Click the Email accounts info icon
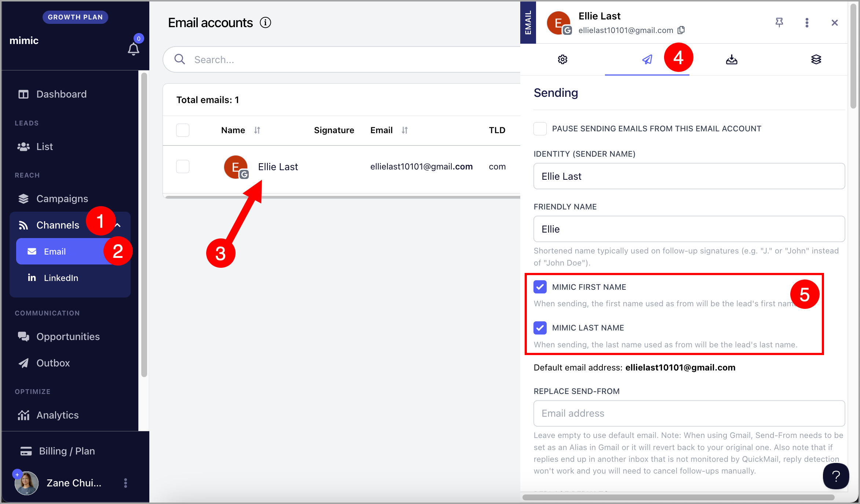860x504 pixels. pyautogui.click(x=265, y=23)
